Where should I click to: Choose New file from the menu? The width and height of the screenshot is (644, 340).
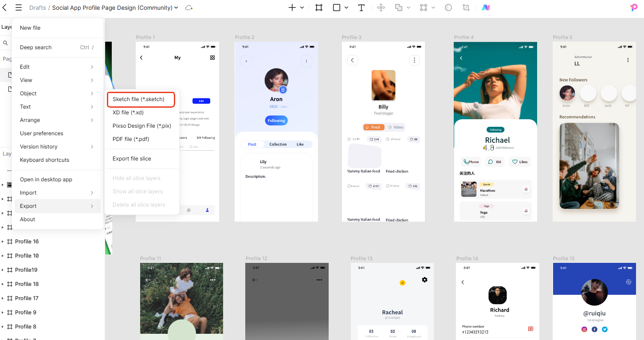(x=58, y=27)
